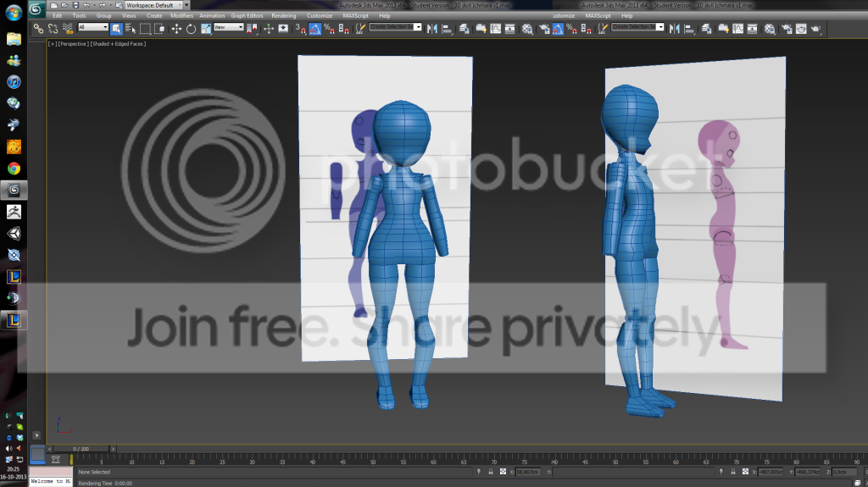Open the Undo history dropdown arrow
868x487 pixels.
(94, 5)
